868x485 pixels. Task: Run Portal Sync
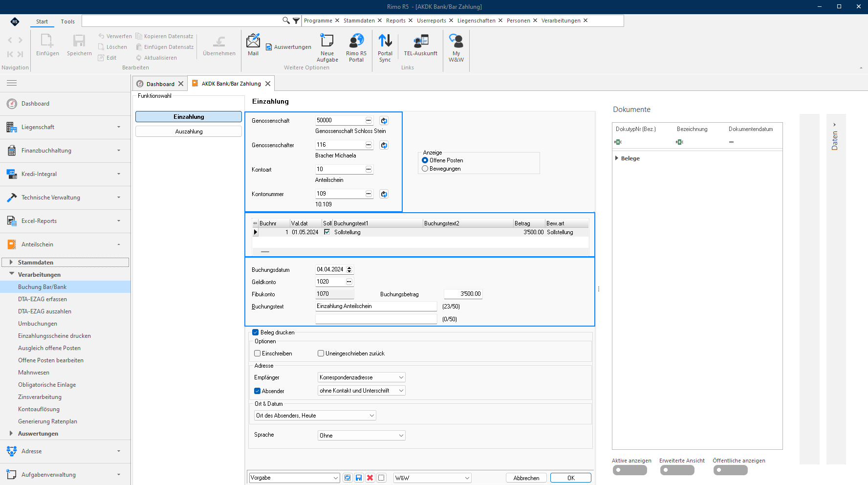coord(385,47)
